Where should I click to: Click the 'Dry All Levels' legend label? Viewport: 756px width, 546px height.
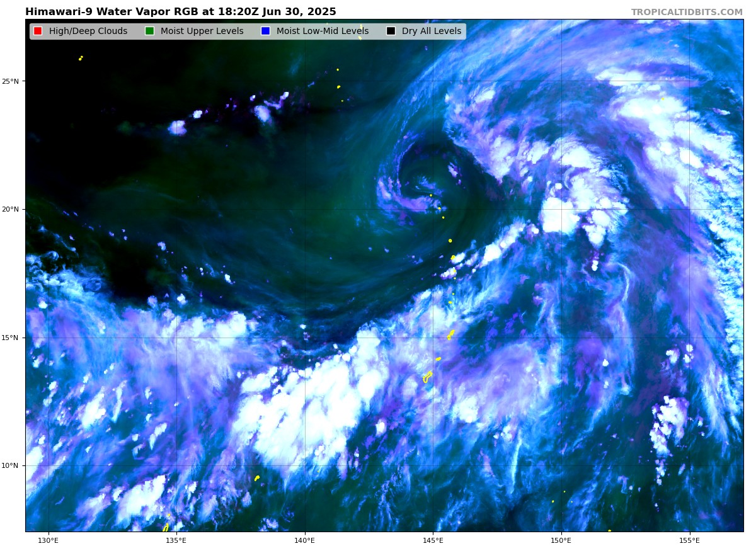tap(432, 31)
